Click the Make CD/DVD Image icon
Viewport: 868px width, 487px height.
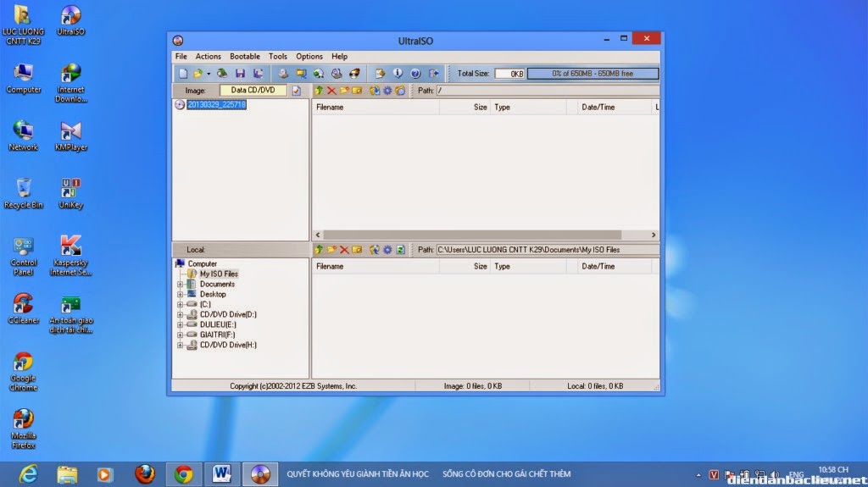[283, 73]
